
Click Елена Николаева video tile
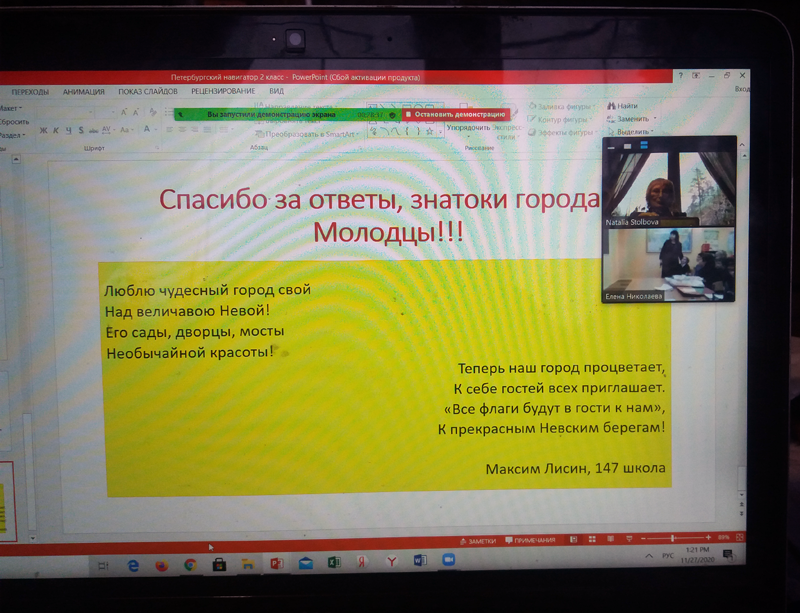tap(669, 264)
